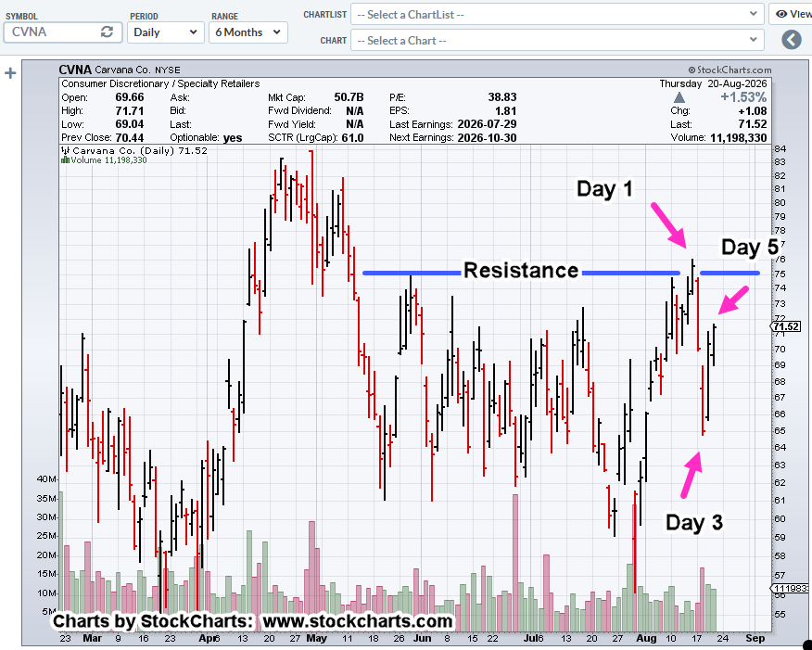Click the date Thursday 20-Aug-2026
Image resolution: width=812 pixels, height=650 pixels.
[x=713, y=83]
